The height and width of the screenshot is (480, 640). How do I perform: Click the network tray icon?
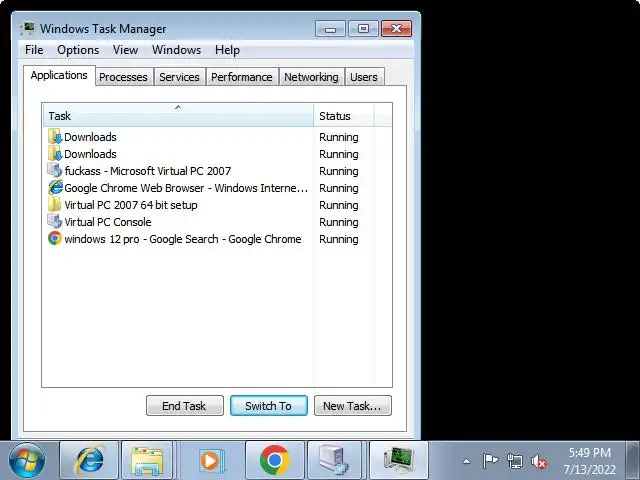[x=514, y=461]
